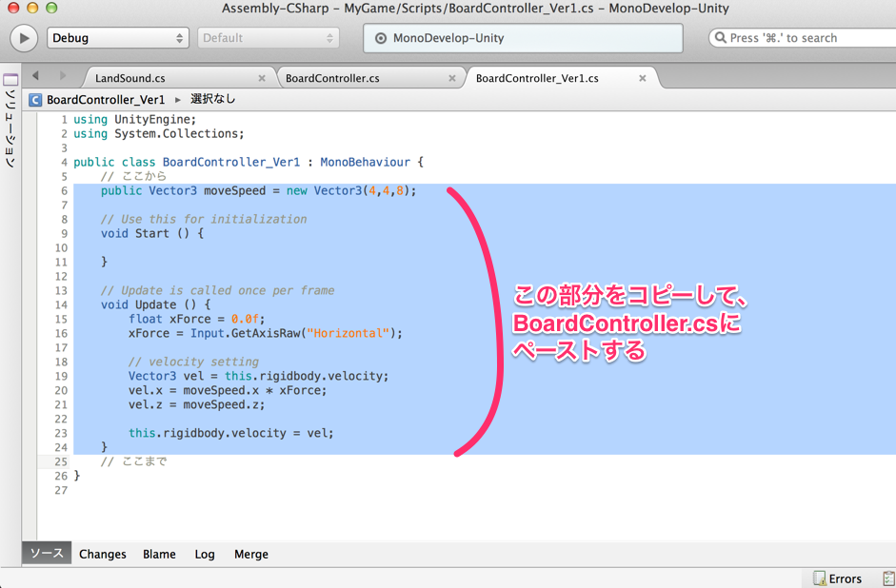Switch to the BoardController.cs tab
Image resolution: width=896 pixels, height=588 pixels.
332,78
